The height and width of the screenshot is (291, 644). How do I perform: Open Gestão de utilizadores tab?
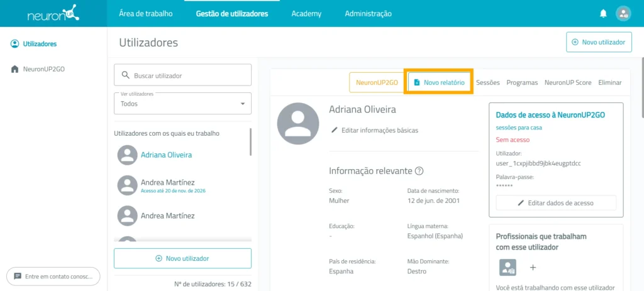point(232,14)
